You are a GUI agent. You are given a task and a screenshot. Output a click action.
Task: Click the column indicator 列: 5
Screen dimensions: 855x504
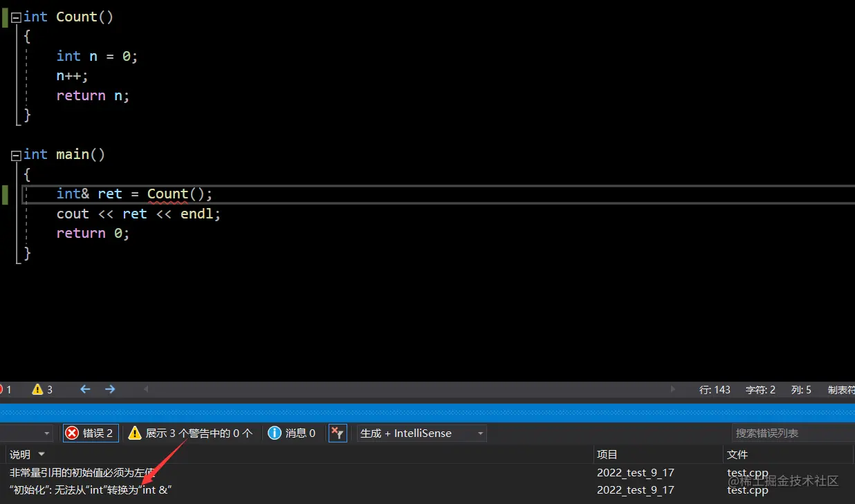(801, 390)
